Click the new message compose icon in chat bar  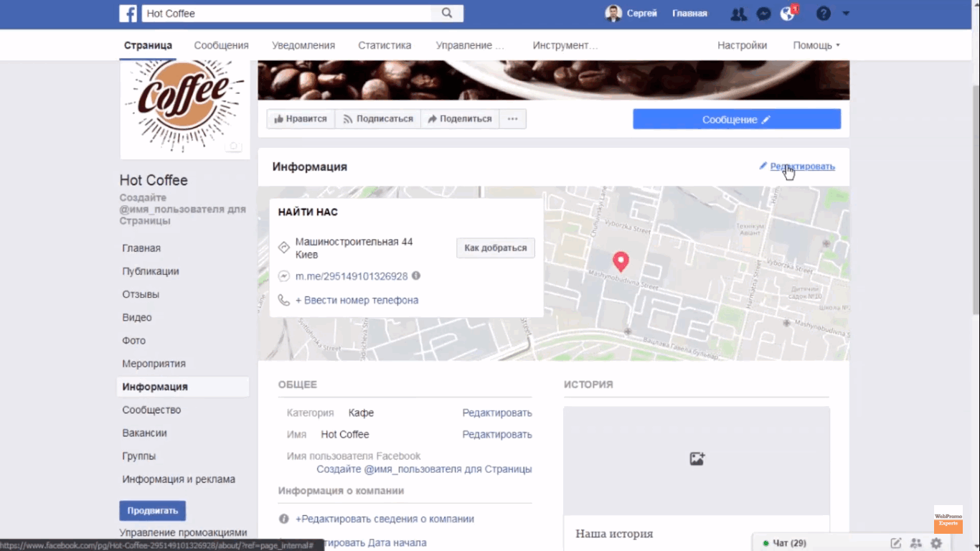point(895,543)
